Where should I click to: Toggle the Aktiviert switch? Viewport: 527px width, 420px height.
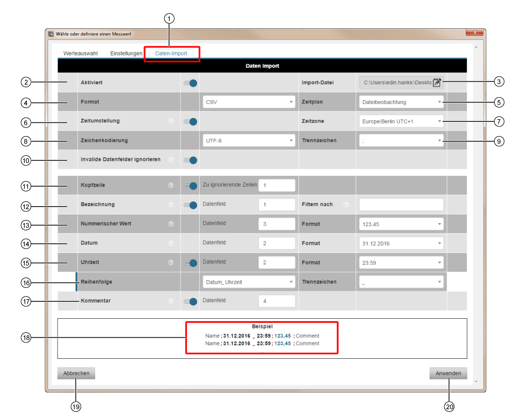point(190,83)
